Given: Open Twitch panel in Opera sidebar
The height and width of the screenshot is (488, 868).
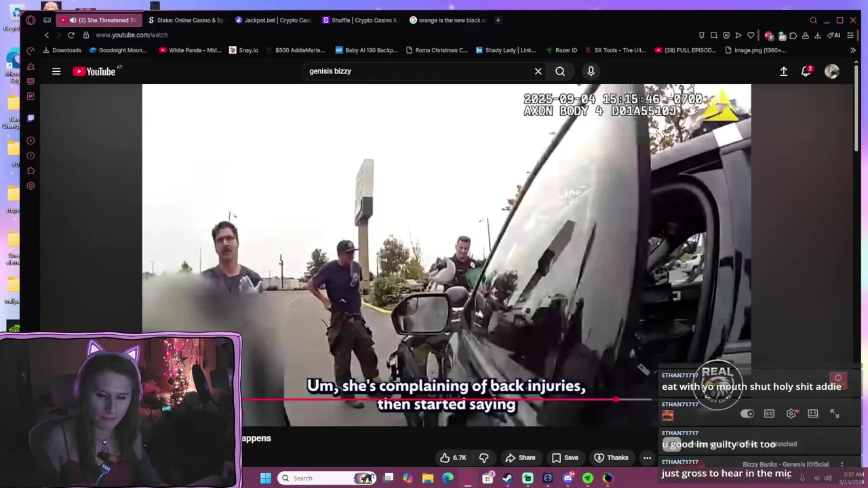Looking at the screenshot, I should (31, 118).
